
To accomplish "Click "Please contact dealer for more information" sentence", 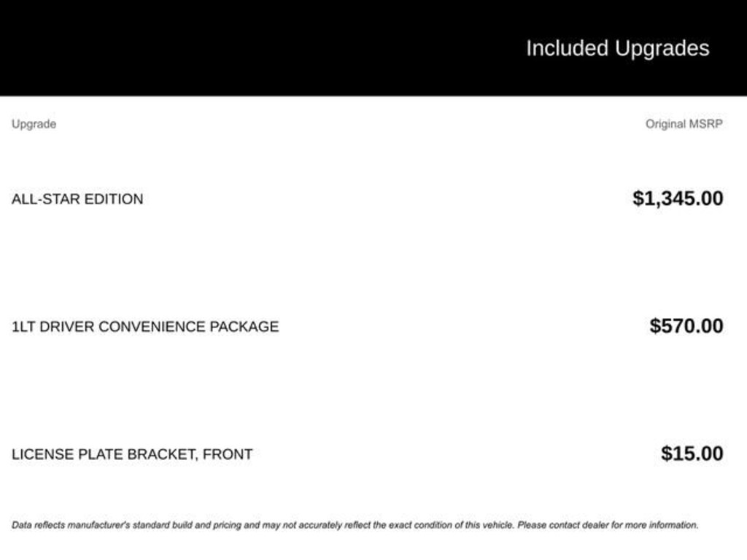I will tap(608, 524).
